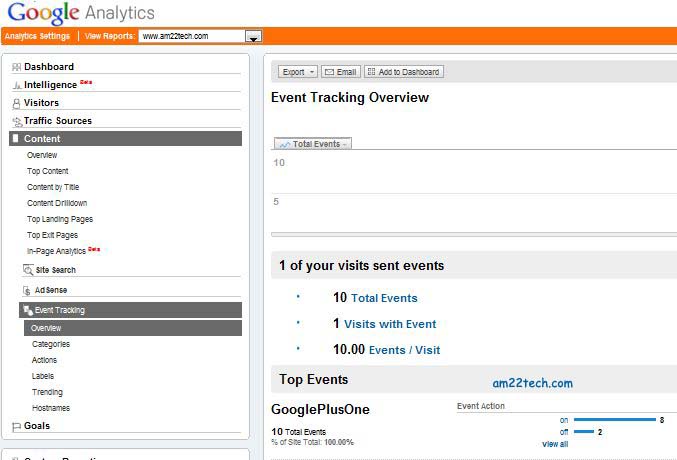Screen dimensions: 677x460
Task: Click the Site Search magnifier icon
Action: click(28, 270)
